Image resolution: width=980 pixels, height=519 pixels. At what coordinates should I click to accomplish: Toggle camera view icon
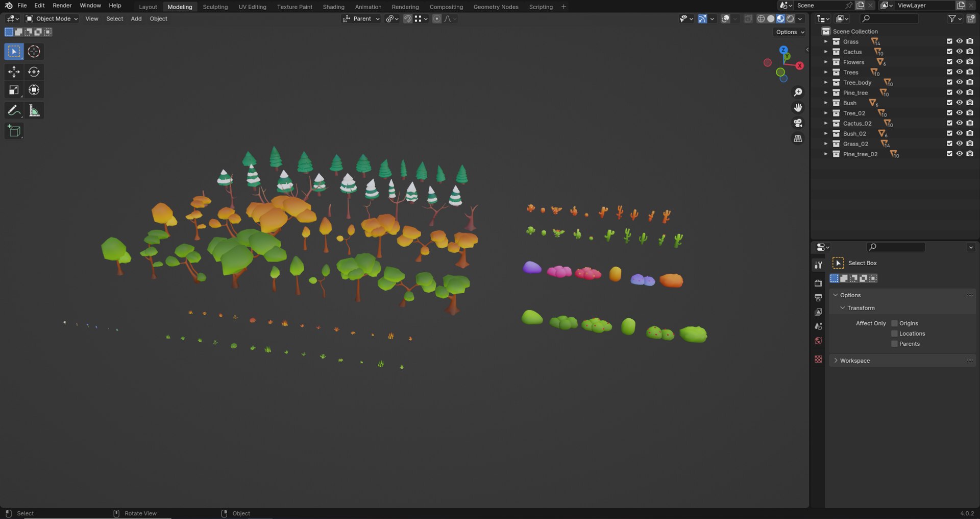tap(798, 123)
